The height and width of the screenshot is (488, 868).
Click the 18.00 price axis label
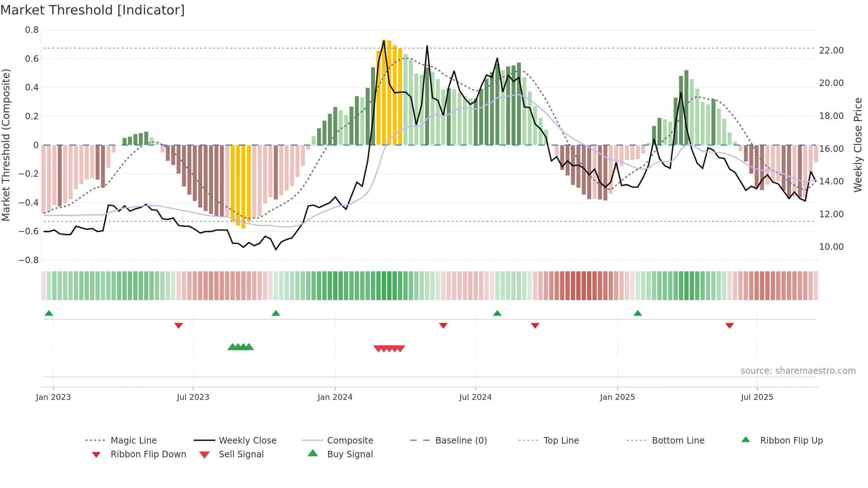coord(831,116)
